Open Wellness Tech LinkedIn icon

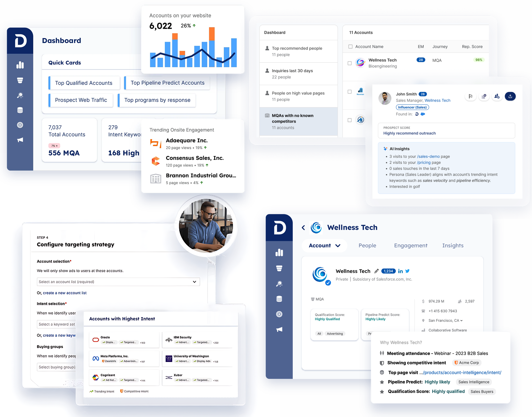(400, 271)
